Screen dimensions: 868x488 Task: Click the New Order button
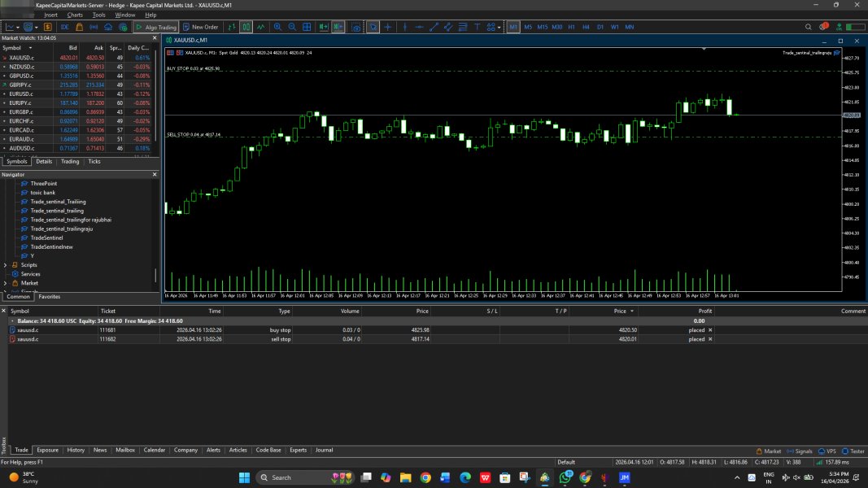[199, 27]
